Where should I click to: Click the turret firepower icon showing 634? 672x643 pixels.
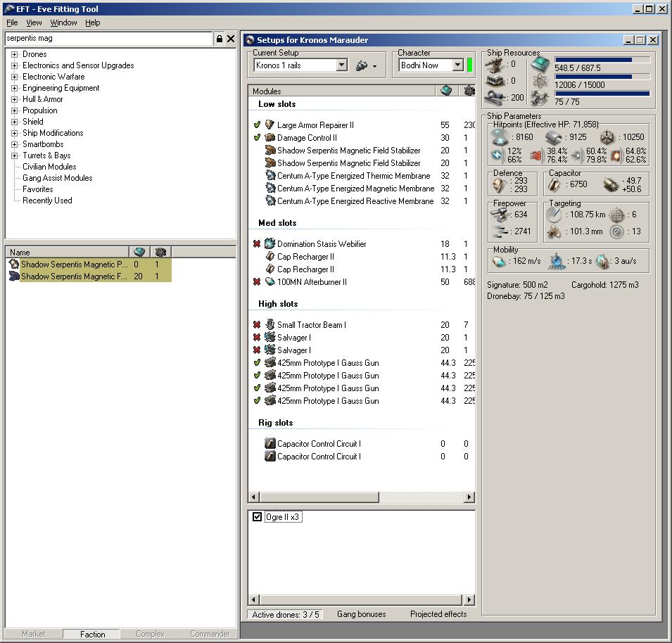pos(500,214)
